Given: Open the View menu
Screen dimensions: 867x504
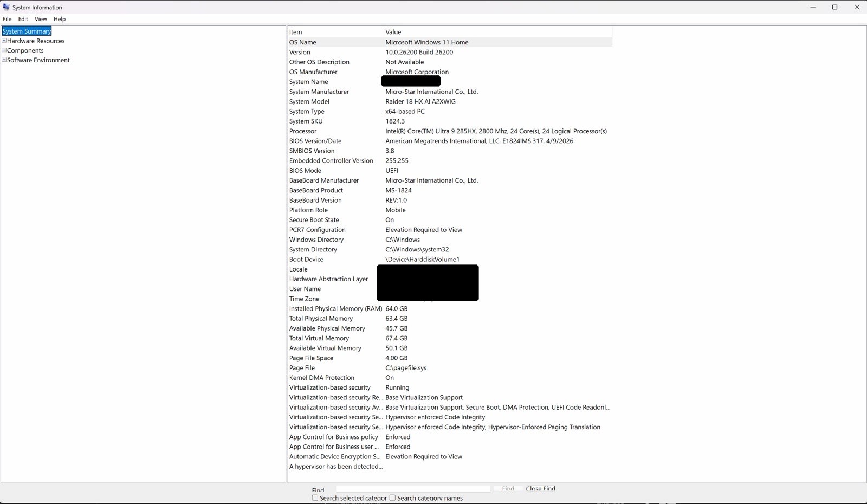Looking at the screenshot, I should tap(41, 19).
